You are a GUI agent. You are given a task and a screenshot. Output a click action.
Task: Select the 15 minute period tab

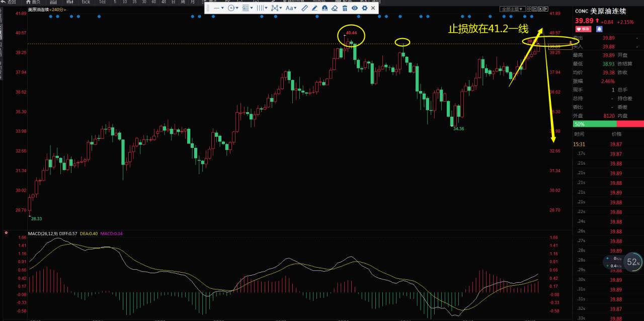click(134, 2)
